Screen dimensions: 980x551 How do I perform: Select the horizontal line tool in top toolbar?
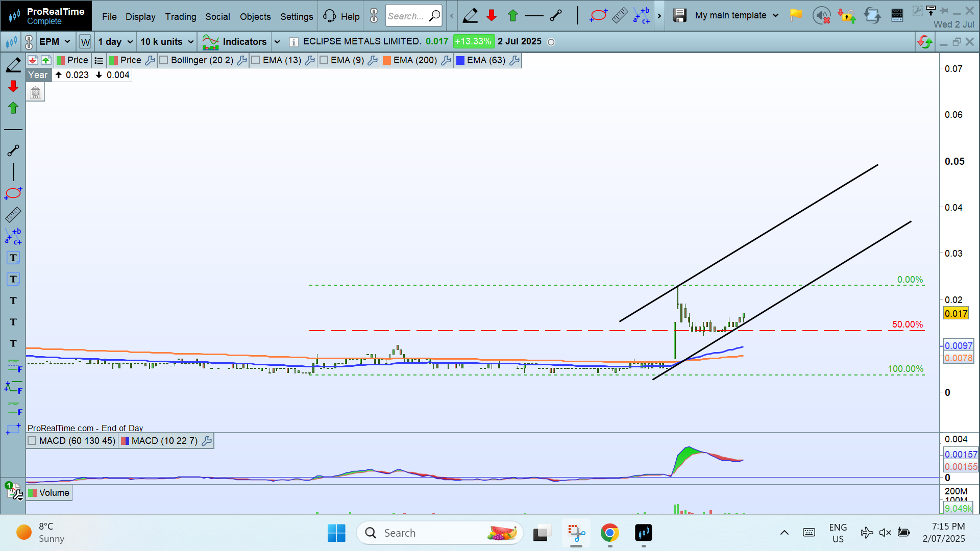(x=534, y=16)
